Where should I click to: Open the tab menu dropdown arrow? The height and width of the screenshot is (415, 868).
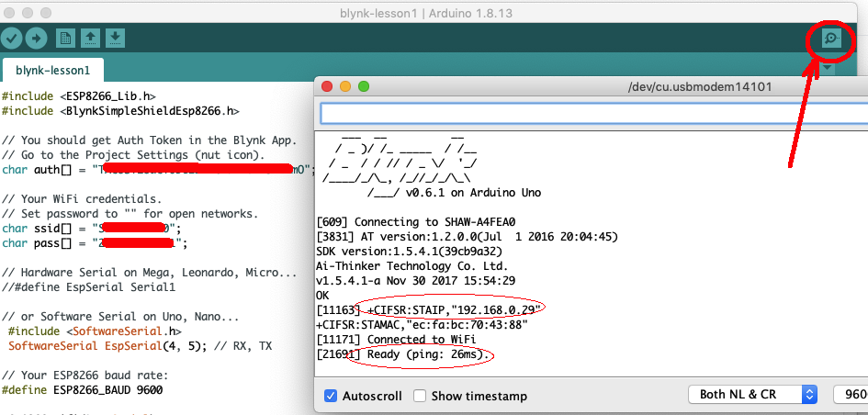[x=827, y=68]
